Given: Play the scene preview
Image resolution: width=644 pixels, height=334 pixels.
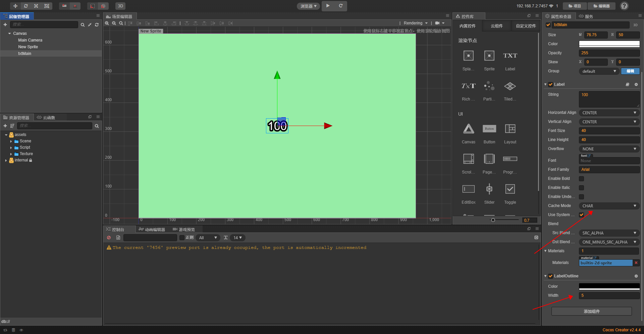Looking at the screenshot, I should (328, 6).
